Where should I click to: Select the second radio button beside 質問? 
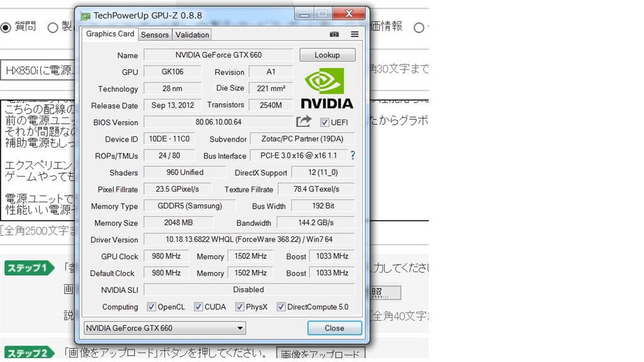tap(53, 28)
